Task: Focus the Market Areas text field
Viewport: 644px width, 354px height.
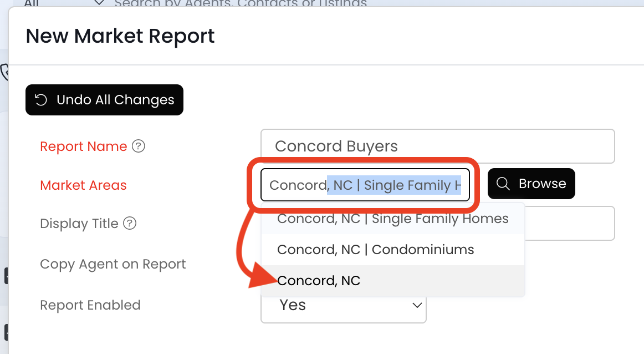Action: (365, 185)
